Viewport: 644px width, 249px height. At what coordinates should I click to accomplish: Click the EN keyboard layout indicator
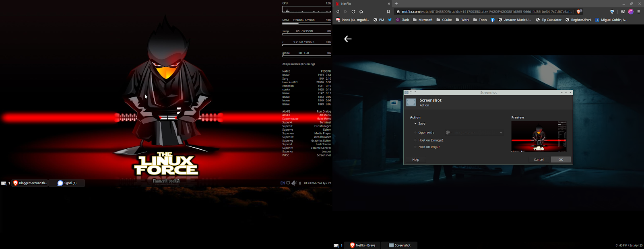click(x=283, y=183)
